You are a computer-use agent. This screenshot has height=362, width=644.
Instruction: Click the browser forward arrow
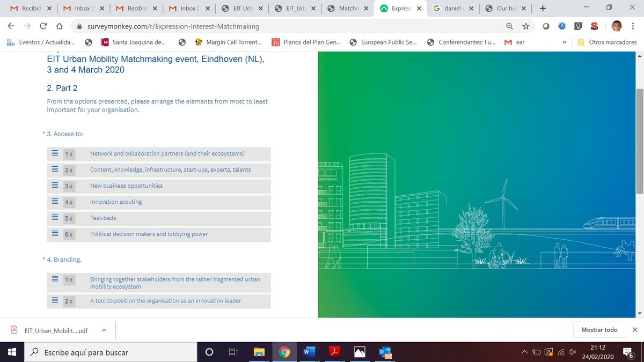27,26
